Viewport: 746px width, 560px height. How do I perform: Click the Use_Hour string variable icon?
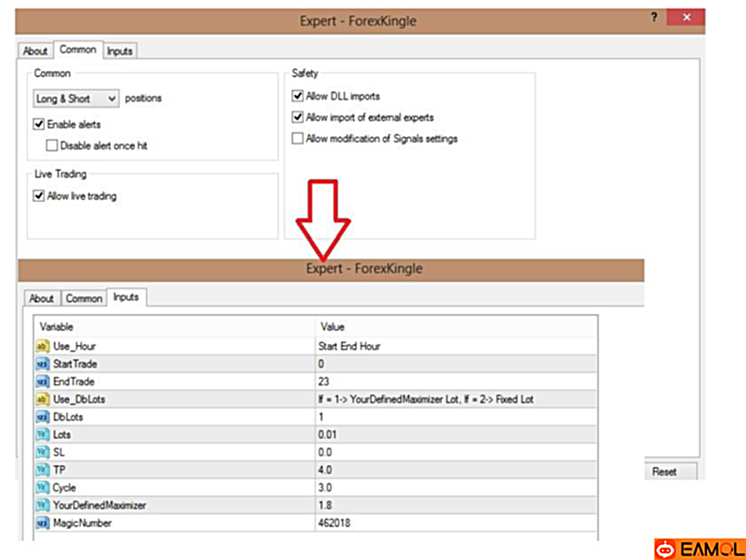pos(43,346)
